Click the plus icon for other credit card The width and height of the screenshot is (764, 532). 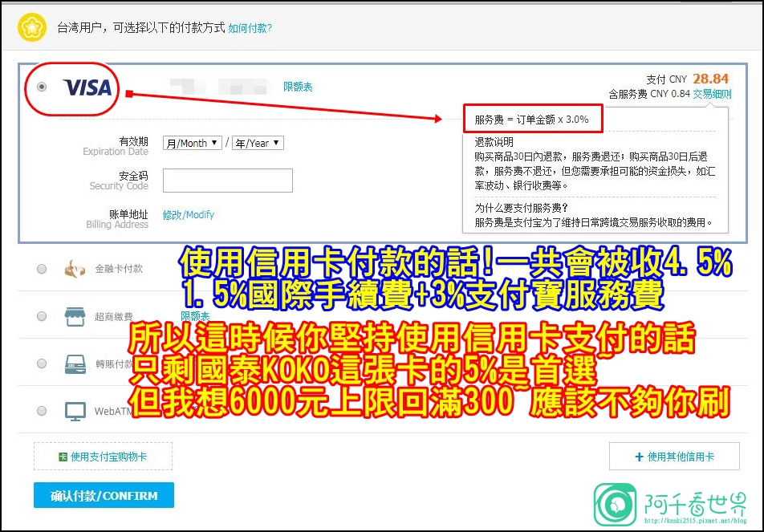(x=640, y=457)
